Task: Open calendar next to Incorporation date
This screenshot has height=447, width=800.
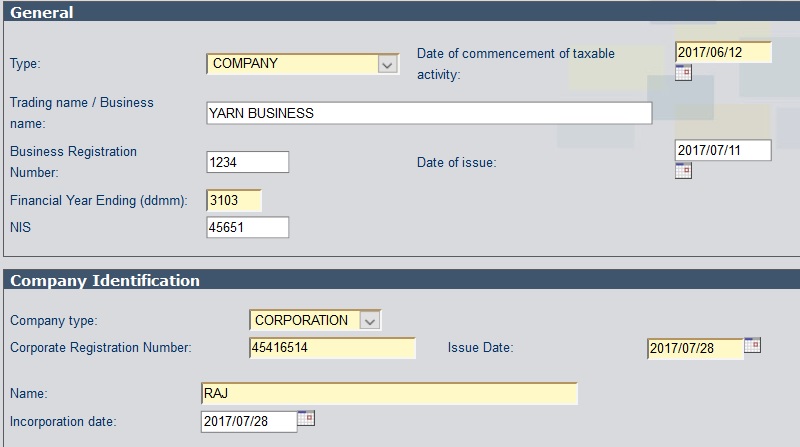Action: [307, 417]
